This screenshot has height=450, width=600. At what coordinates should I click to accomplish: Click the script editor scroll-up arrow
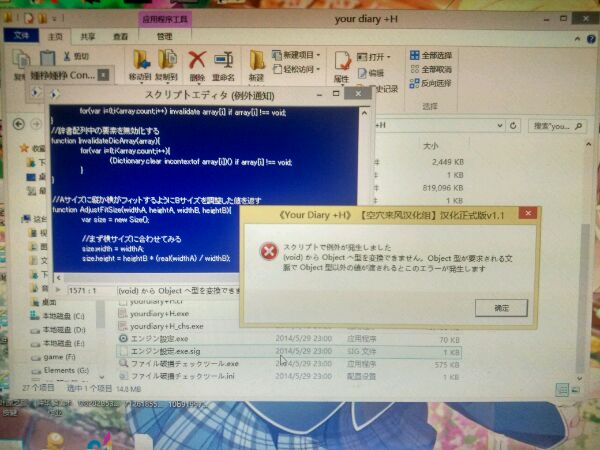click(x=364, y=113)
